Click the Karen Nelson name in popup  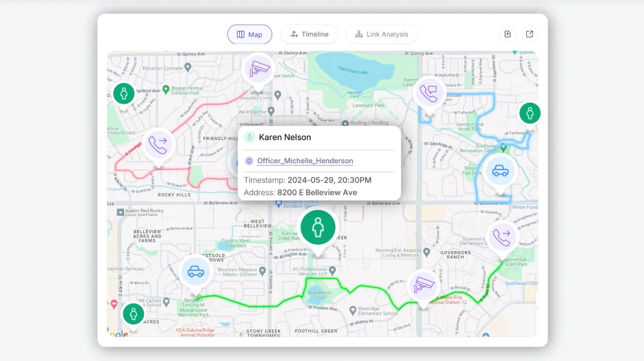point(285,137)
